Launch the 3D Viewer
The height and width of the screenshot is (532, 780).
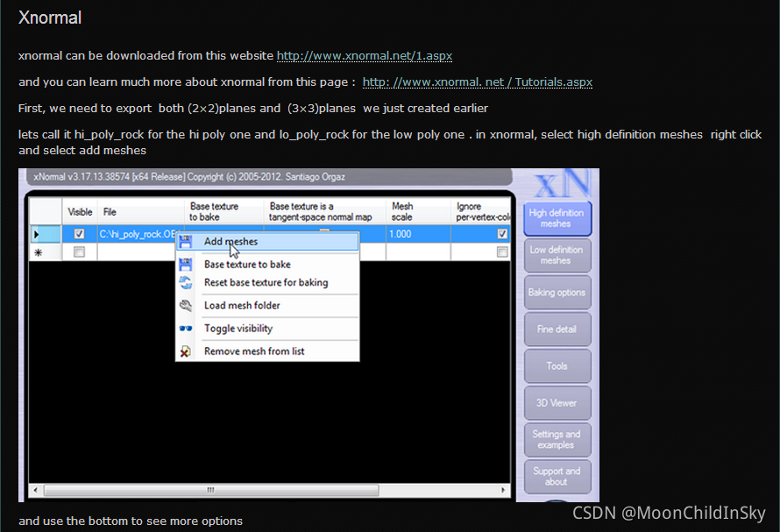pos(557,402)
